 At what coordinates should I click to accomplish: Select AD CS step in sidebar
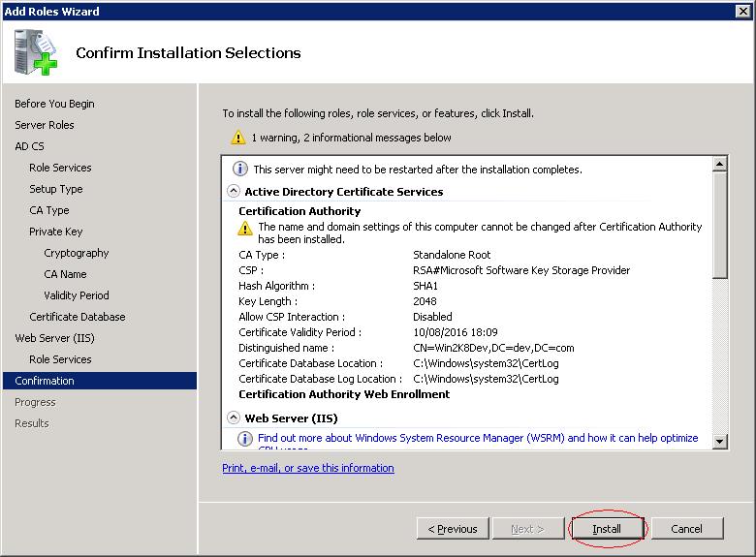tap(29, 146)
